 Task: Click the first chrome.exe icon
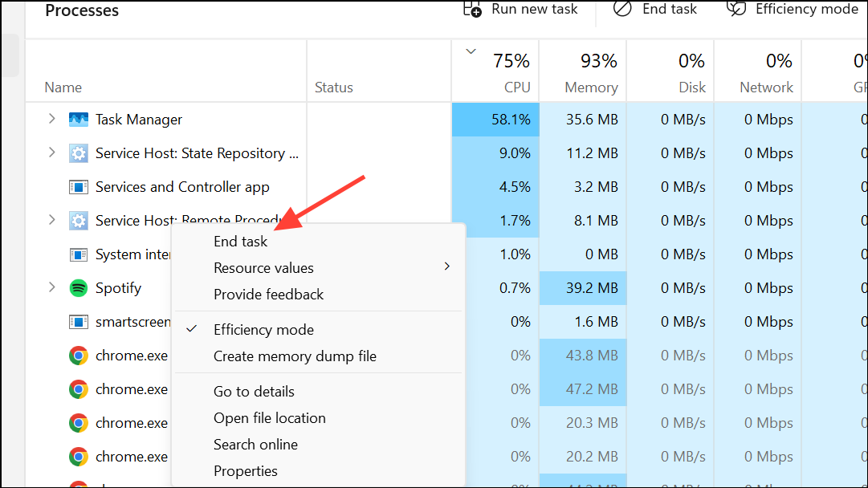tap(78, 355)
